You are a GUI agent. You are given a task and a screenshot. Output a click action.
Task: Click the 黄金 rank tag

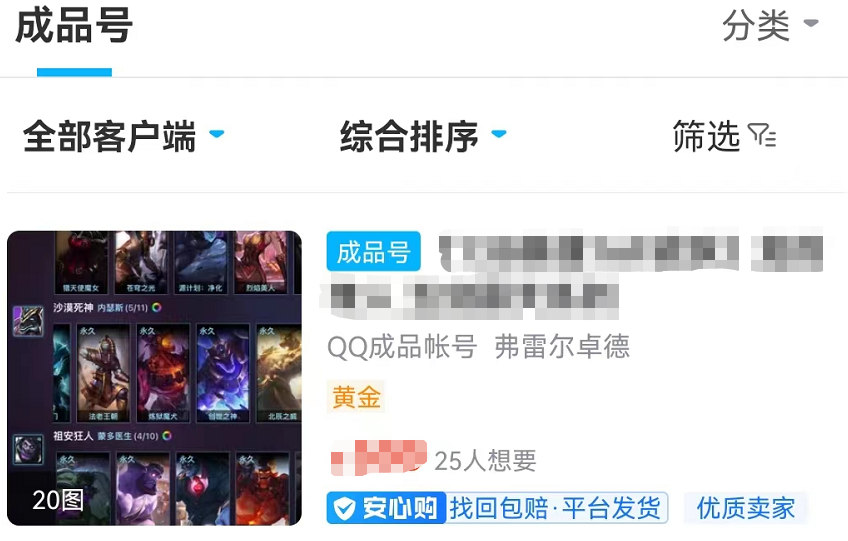[x=356, y=397]
